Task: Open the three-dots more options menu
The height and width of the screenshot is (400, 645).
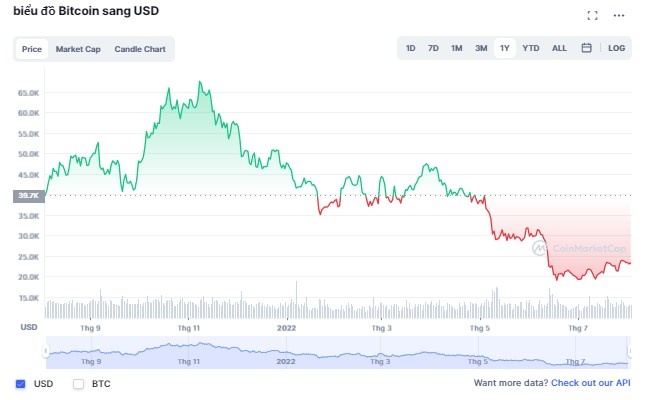Action: click(619, 15)
